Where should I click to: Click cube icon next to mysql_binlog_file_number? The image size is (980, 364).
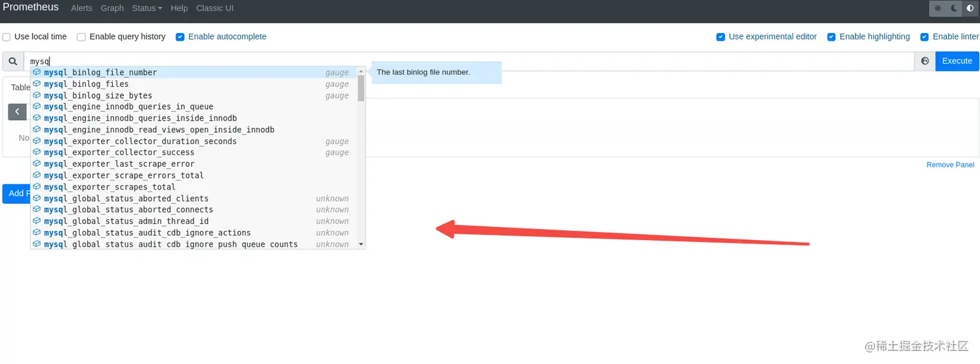[x=37, y=72]
